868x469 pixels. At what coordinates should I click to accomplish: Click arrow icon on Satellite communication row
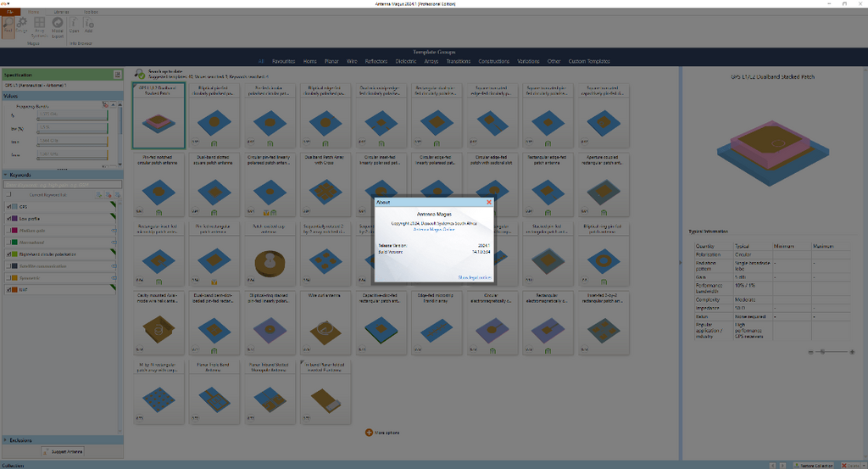[x=114, y=266]
